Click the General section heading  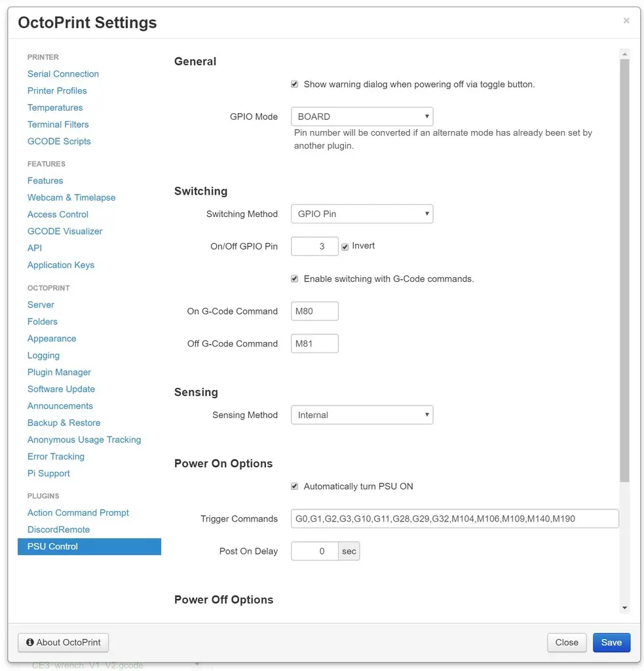[x=195, y=62]
